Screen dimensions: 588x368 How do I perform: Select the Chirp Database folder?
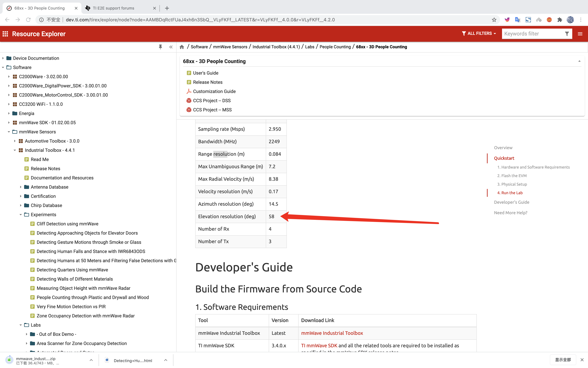(x=46, y=205)
